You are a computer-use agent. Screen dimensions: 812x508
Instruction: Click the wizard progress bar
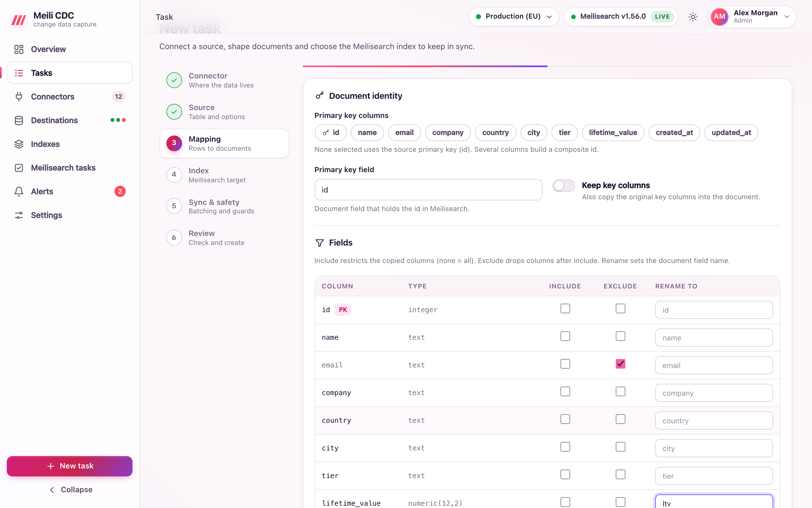tap(547, 66)
